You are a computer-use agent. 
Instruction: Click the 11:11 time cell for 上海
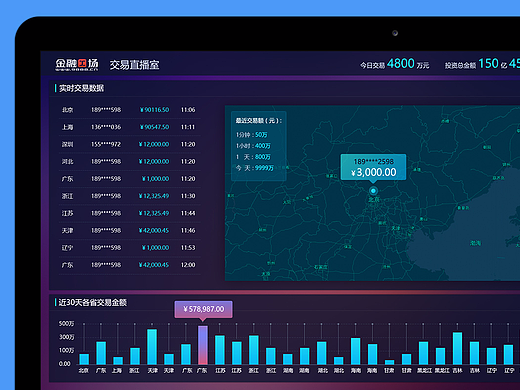tap(188, 127)
